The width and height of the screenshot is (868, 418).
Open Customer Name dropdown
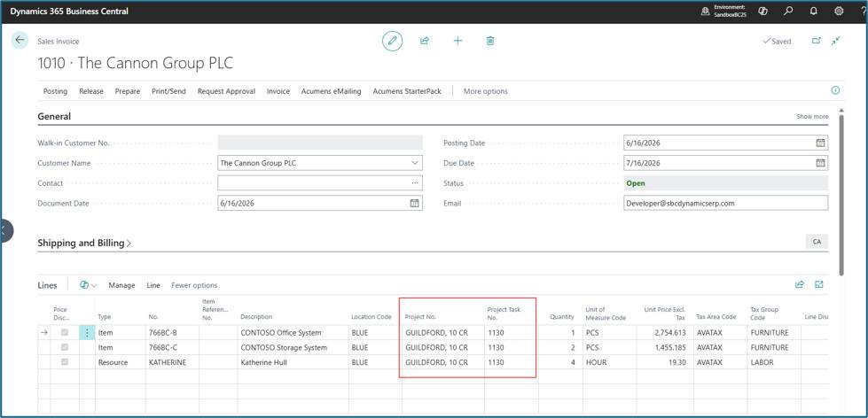pyautogui.click(x=415, y=163)
